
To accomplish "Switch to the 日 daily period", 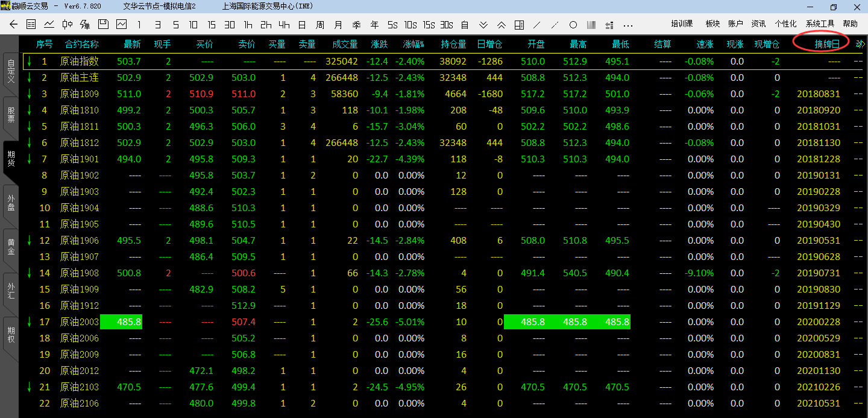I will coord(302,25).
